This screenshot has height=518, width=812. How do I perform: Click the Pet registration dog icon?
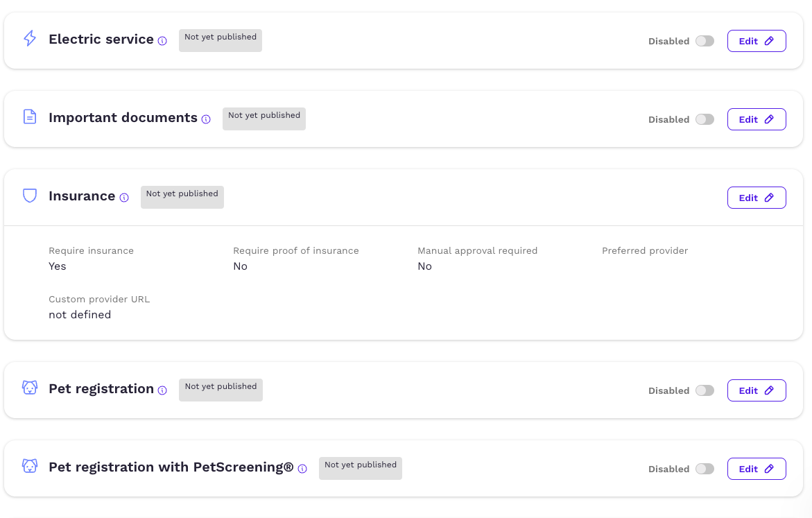(30, 388)
